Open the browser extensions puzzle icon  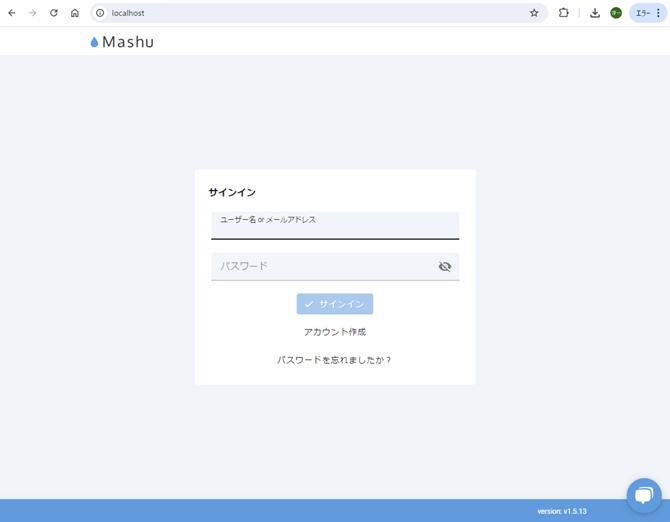(x=564, y=13)
